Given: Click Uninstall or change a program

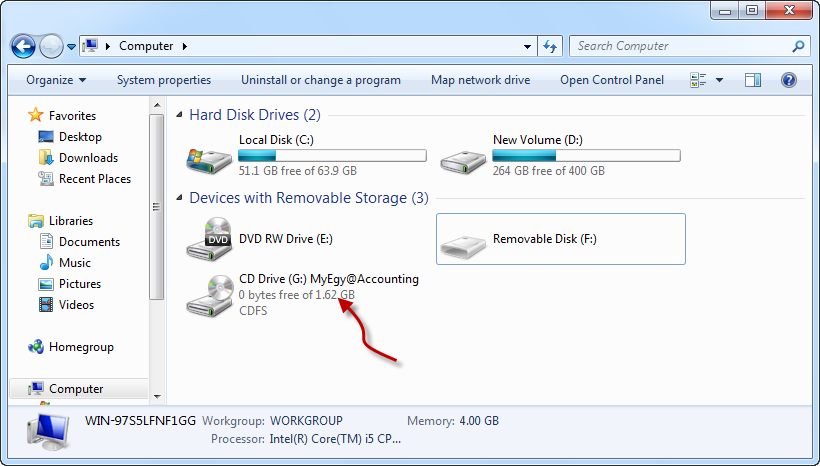Looking at the screenshot, I should pyautogui.click(x=320, y=80).
